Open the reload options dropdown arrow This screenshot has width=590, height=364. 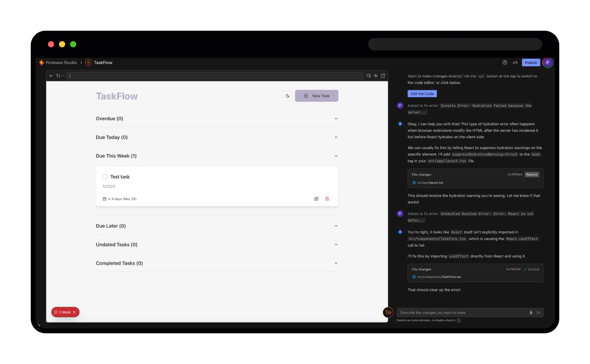[x=63, y=76]
